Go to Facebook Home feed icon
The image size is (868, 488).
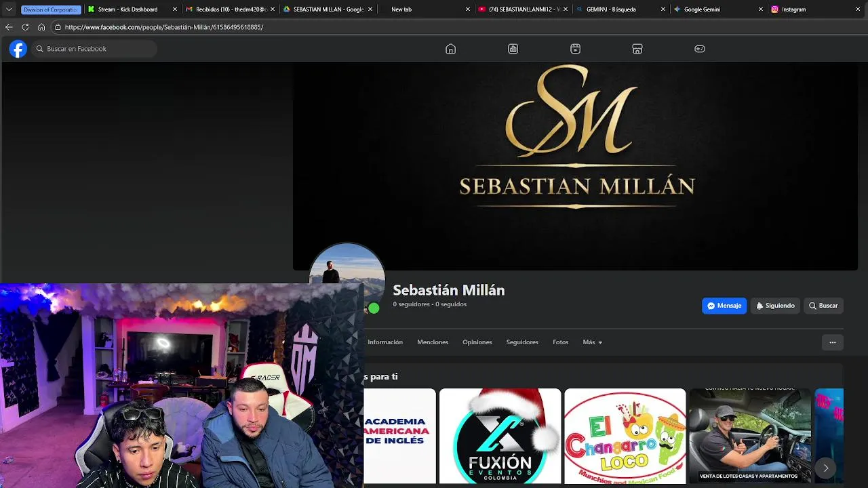click(x=450, y=49)
